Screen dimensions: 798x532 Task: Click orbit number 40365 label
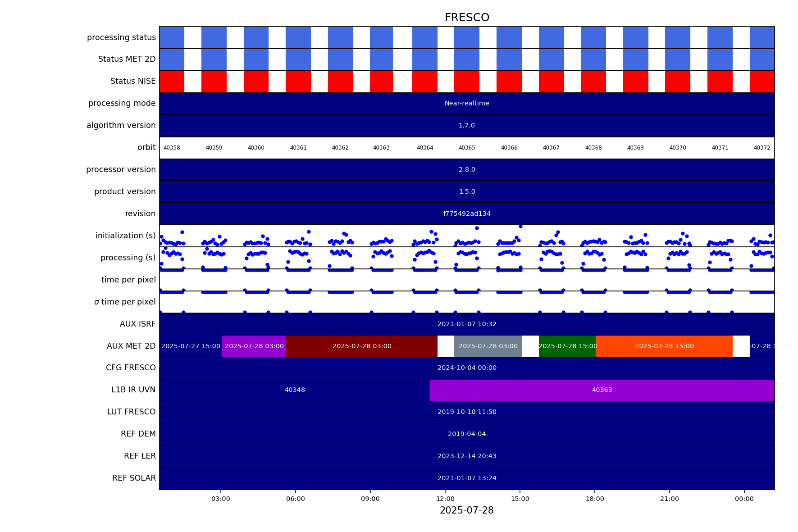tap(466, 148)
